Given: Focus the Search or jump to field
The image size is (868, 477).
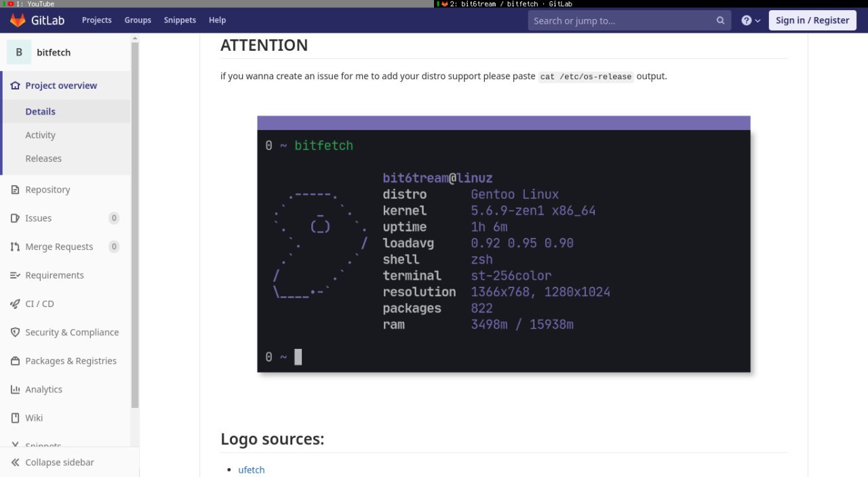Looking at the screenshot, I should click(x=629, y=20).
